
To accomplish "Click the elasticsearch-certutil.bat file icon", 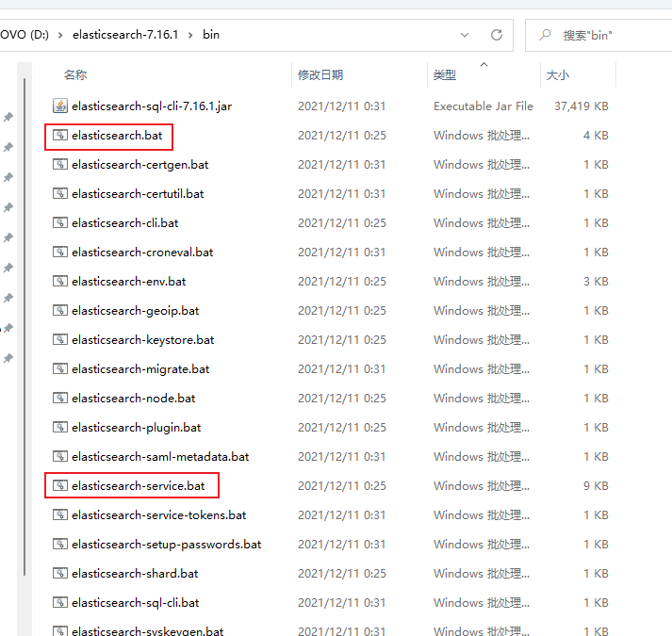I will pos(60,194).
